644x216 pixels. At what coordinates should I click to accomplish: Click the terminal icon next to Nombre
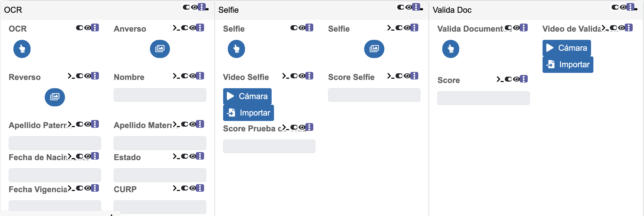pos(176,76)
